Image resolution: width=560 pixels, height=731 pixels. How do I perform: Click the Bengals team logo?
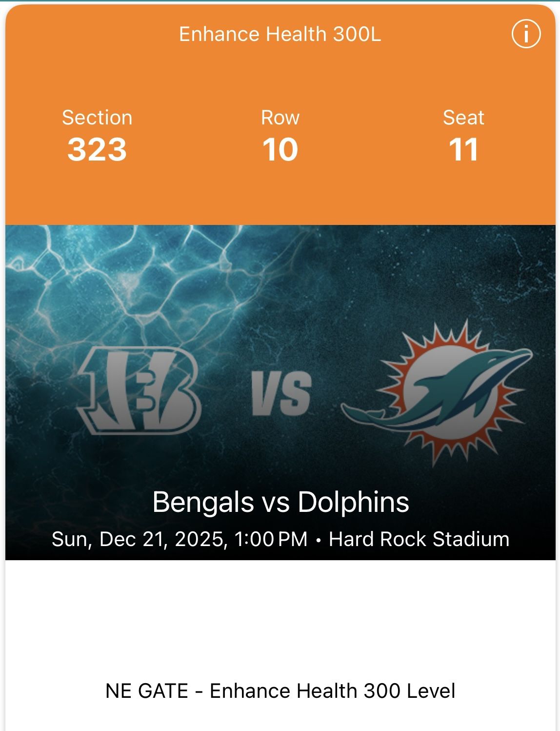139,390
